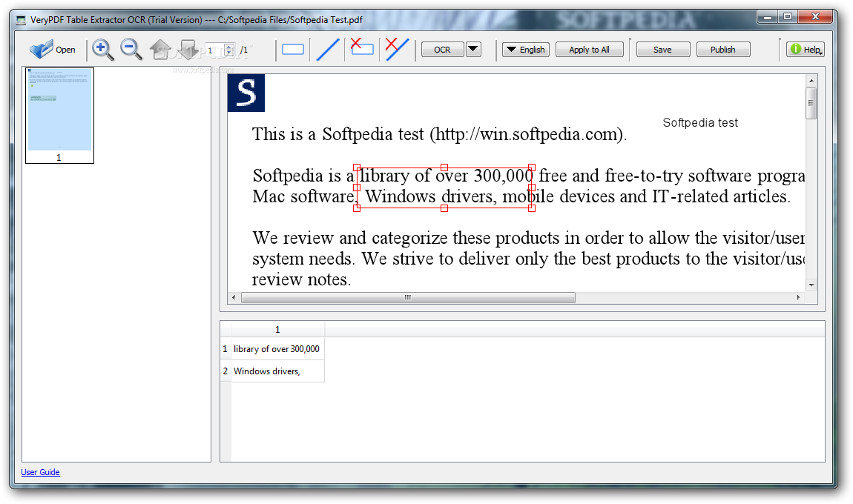Screen dimensions: 853x504
Task: Click the top-left selection rectangle handle
Action: [357, 168]
